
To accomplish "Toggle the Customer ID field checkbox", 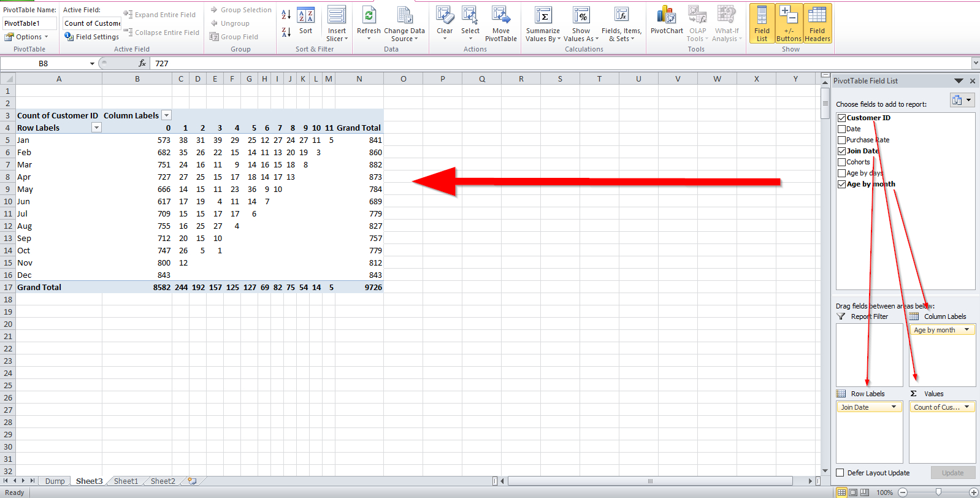I will pos(842,118).
